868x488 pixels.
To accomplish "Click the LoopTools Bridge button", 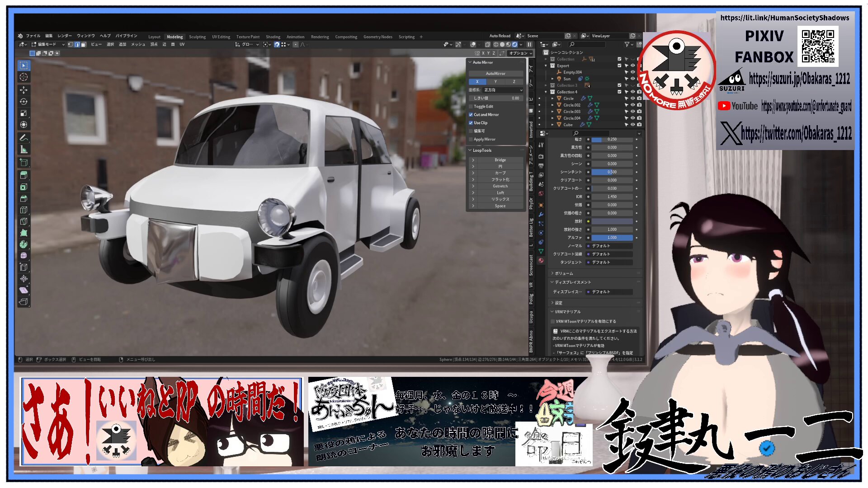I will (500, 160).
